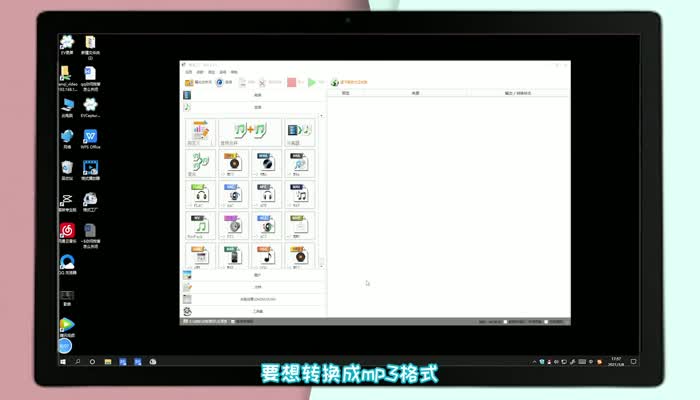Select the AMR conversion tile
700x400 pixels.
pos(200,256)
